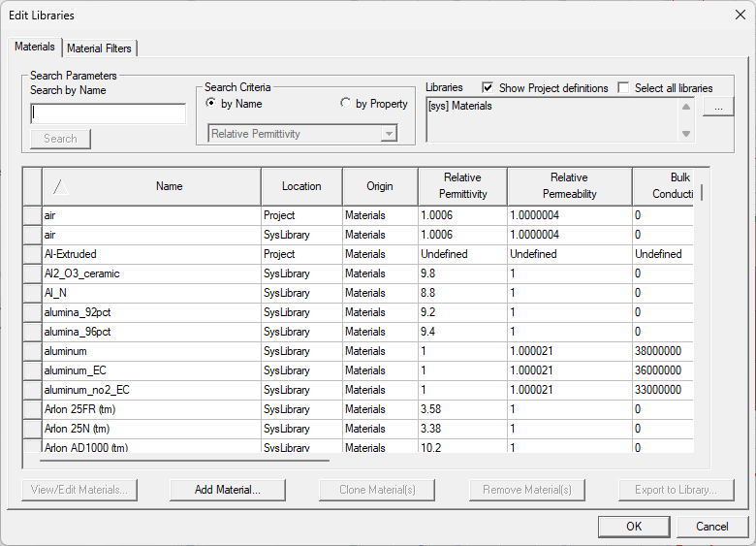The image size is (756, 546).
Task: Click the sort triangle in Name header
Action: click(x=61, y=186)
